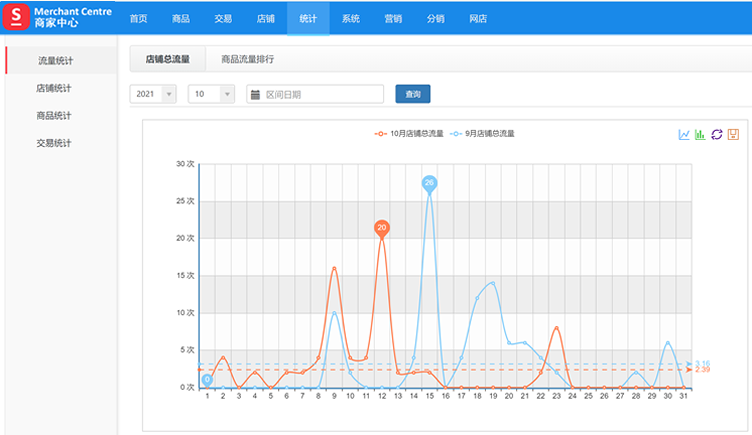Click the red Merchant Centre logo
Screen dimensions: 752x435
(17, 18)
